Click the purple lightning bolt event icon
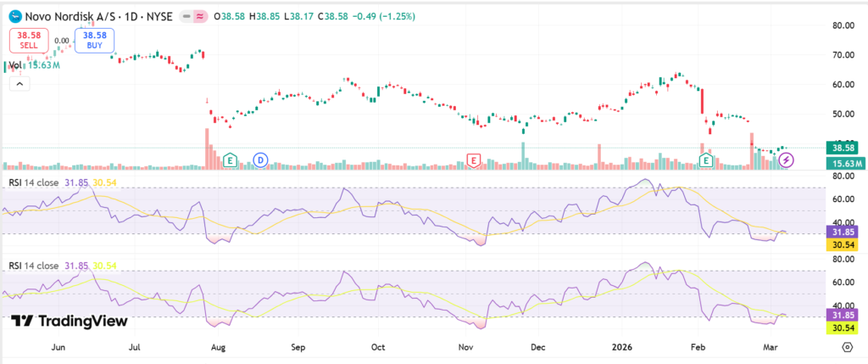Image resolution: width=868 pixels, height=364 pixels. pos(786,160)
